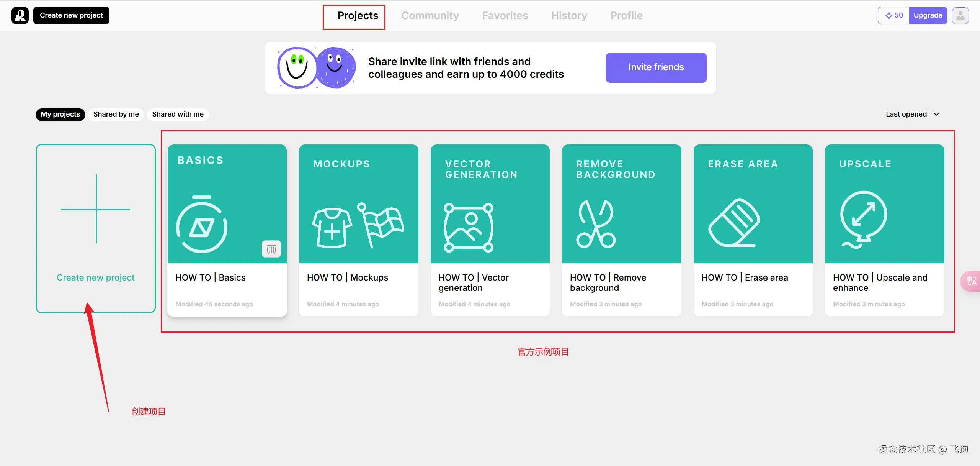
Task: Click the Recraft logo icon
Action: (20, 15)
